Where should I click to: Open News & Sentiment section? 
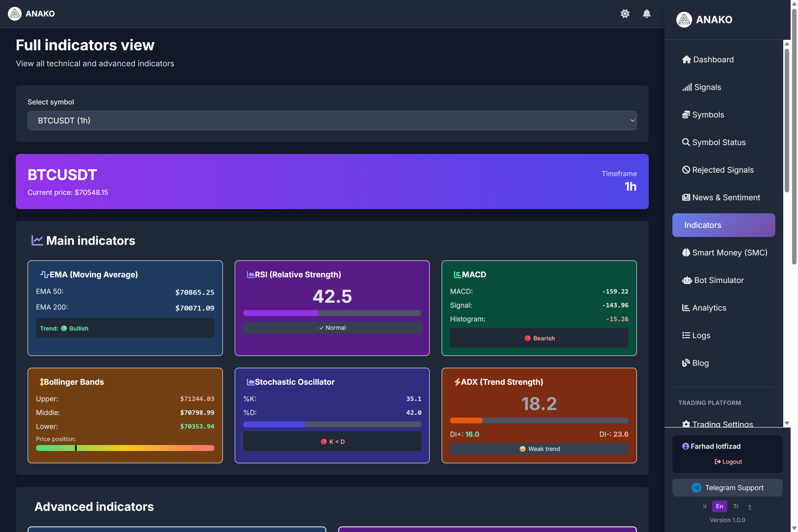[x=726, y=197]
